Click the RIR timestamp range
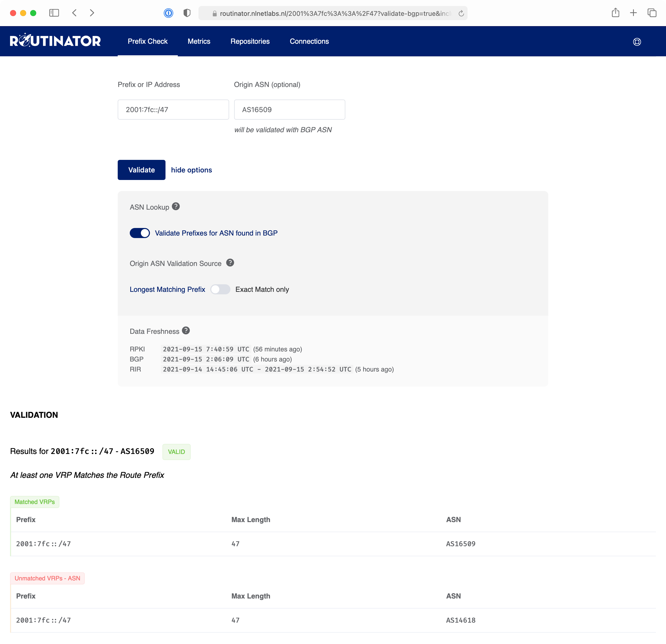Viewport: 666px width, 644px height. pos(257,369)
